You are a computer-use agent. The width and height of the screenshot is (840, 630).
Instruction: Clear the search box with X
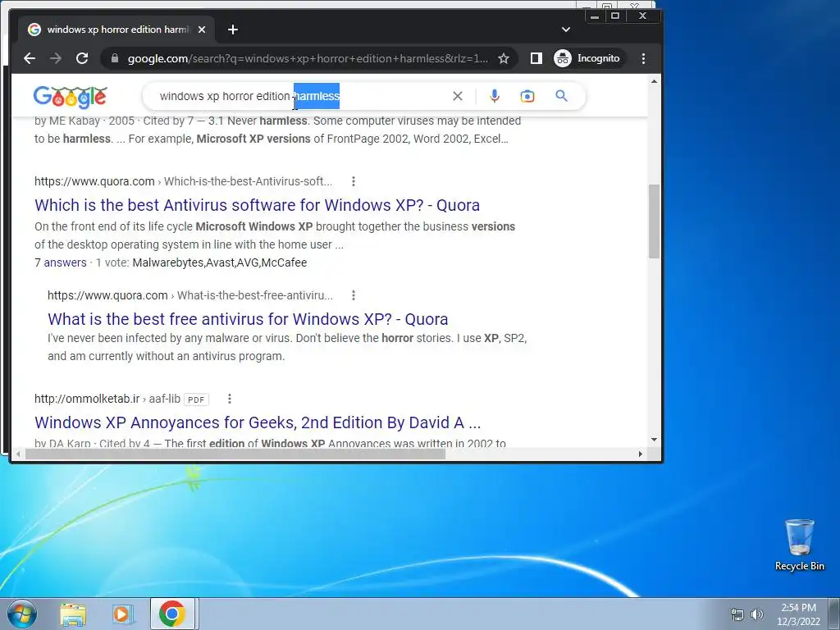(x=458, y=96)
